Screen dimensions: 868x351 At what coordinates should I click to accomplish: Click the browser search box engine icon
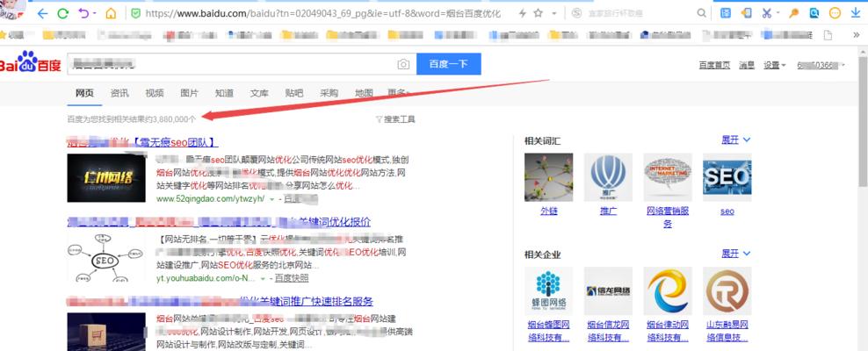(x=577, y=13)
